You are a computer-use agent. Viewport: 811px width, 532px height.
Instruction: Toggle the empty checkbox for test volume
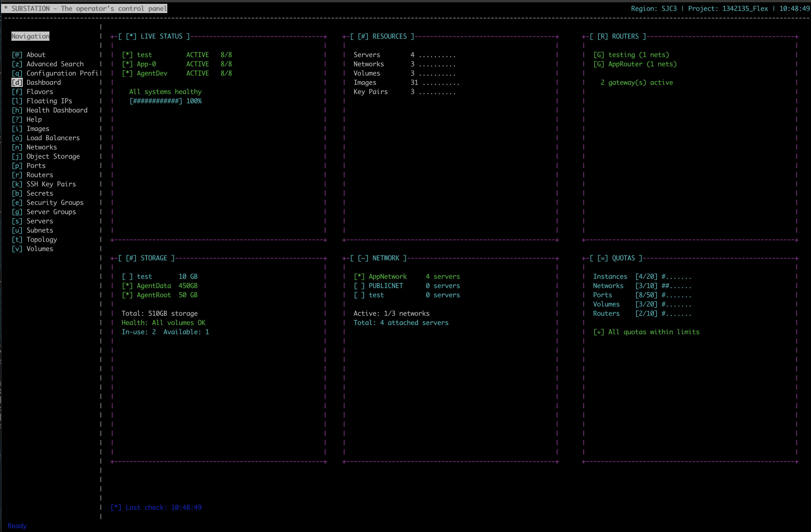[127, 276]
